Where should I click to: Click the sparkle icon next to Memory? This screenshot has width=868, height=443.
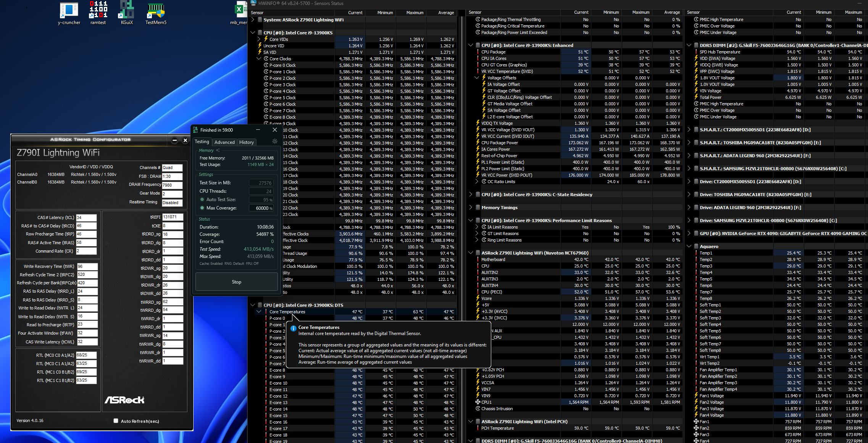point(218,150)
